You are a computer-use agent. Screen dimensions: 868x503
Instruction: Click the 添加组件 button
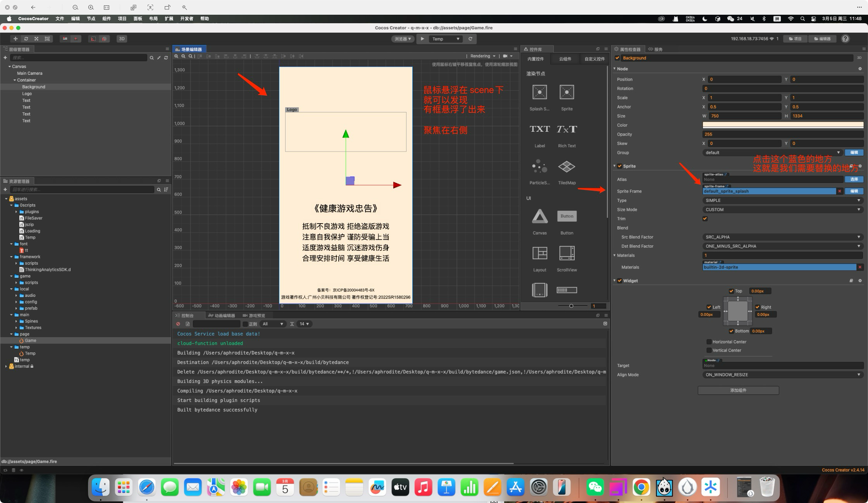[x=738, y=390]
